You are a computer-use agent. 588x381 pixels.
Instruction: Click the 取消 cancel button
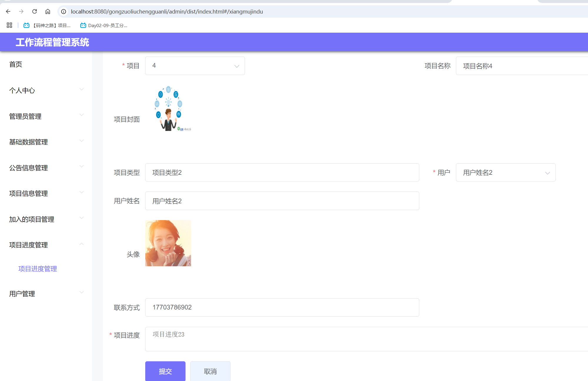tap(210, 371)
